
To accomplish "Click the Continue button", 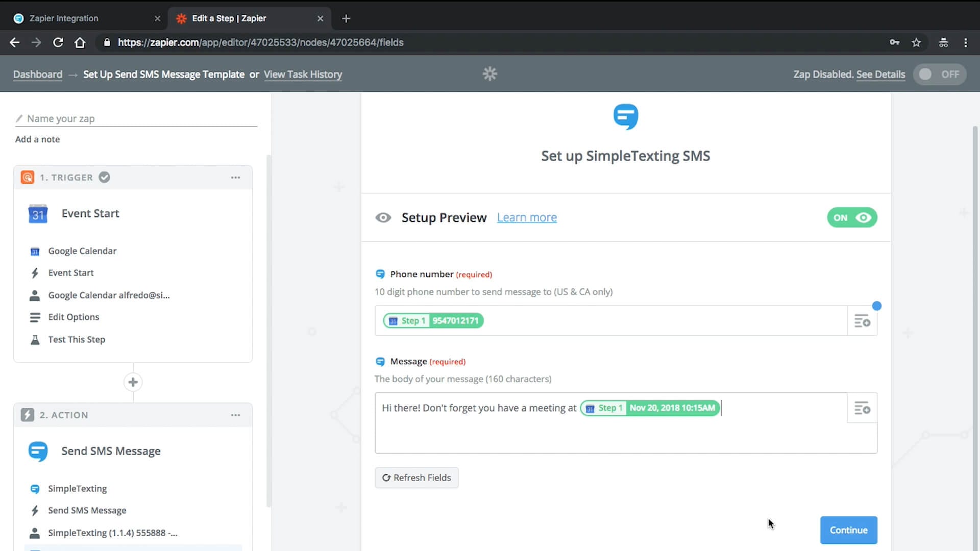I will 848,531.
